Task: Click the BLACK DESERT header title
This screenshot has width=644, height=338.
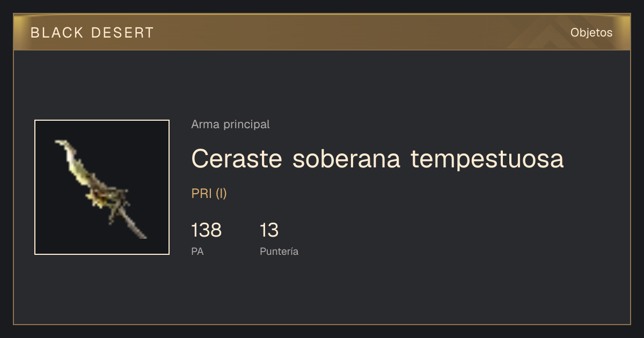Action: coord(92,33)
